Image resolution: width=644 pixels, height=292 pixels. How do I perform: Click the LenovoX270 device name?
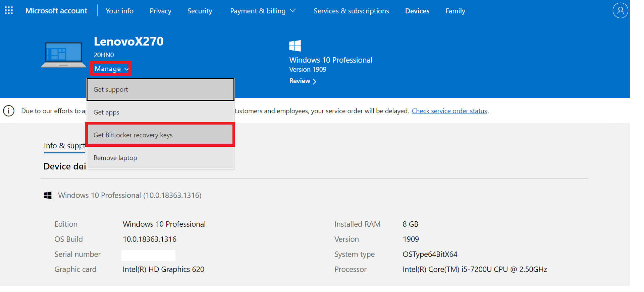tap(128, 42)
